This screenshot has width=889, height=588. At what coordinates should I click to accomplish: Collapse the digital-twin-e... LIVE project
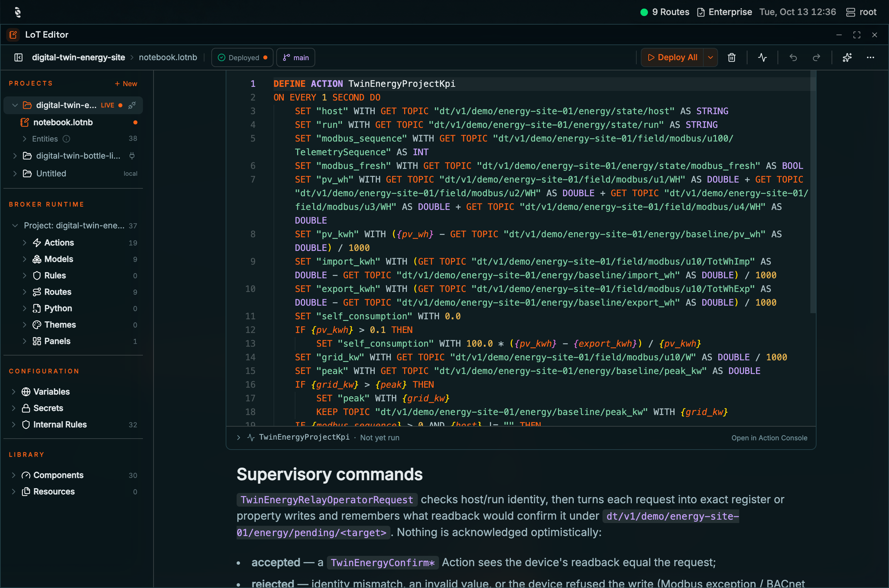15,105
